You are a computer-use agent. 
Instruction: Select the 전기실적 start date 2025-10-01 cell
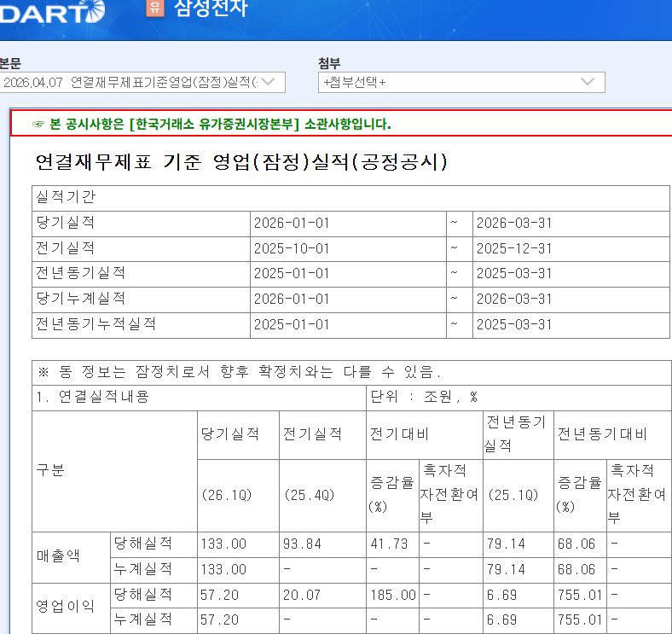tap(292, 248)
